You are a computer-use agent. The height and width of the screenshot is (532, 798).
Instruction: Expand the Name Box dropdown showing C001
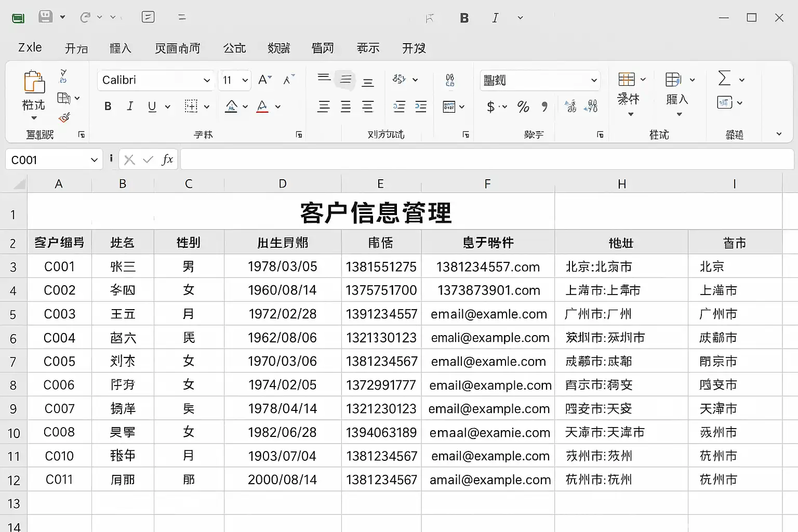pyautogui.click(x=94, y=160)
